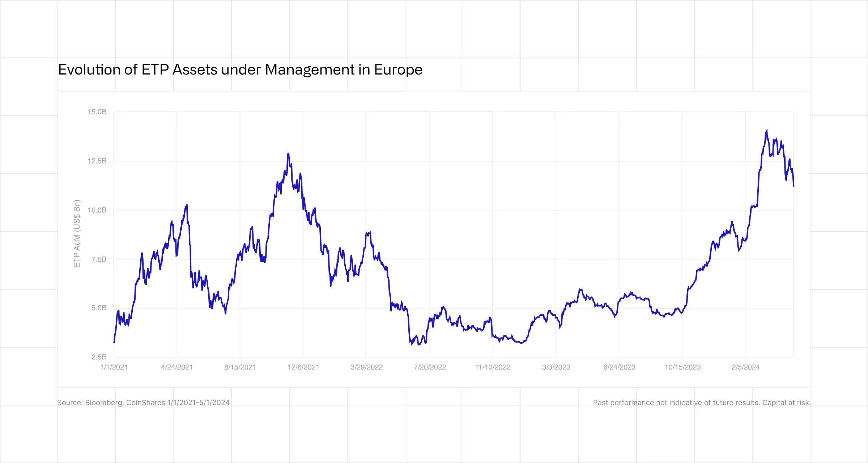
Task: Select the 12/6/2021 date label
Action: coord(303,368)
